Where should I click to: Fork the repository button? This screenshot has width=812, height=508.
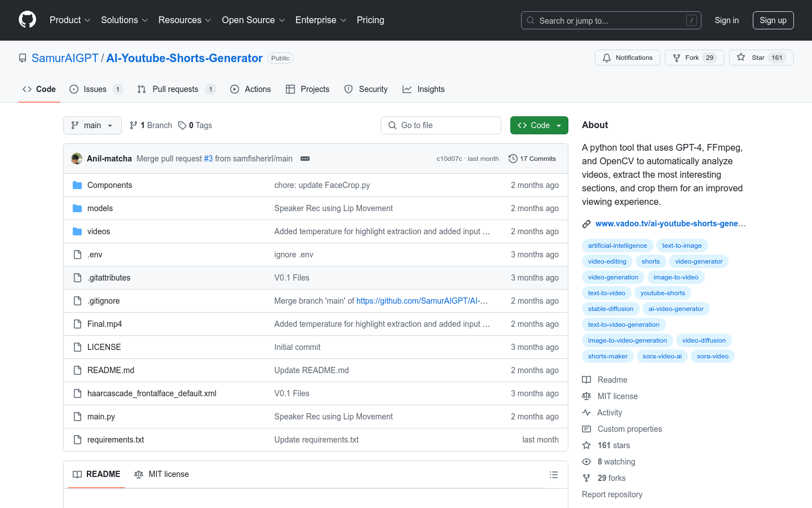(694, 58)
